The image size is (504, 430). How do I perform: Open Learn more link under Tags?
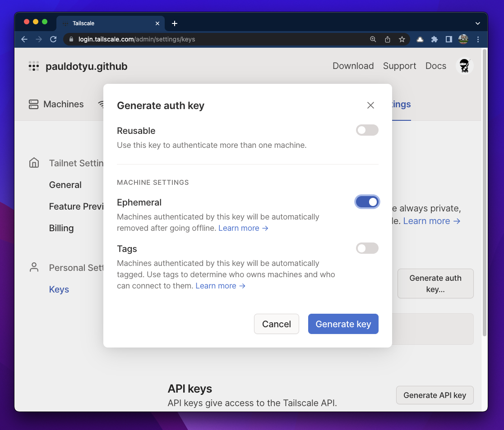pyautogui.click(x=220, y=286)
